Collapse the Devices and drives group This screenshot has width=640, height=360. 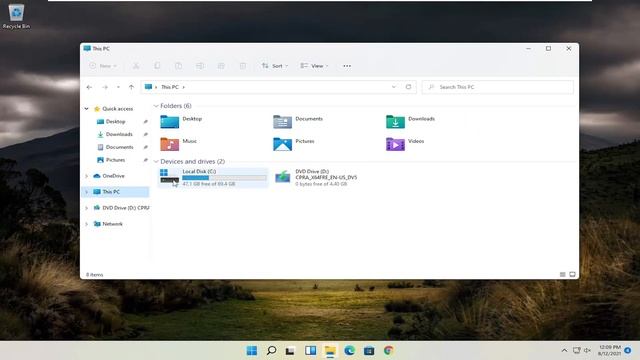point(156,162)
